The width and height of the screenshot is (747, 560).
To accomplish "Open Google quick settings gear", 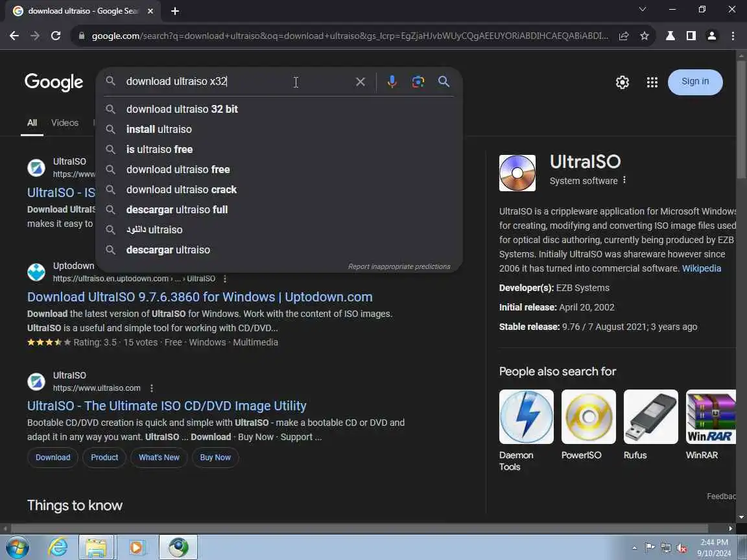I will [622, 82].
